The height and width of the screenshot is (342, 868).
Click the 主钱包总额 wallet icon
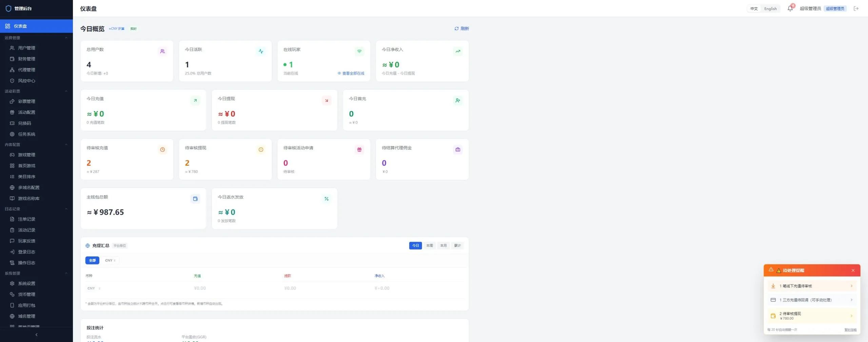point(195,199)
